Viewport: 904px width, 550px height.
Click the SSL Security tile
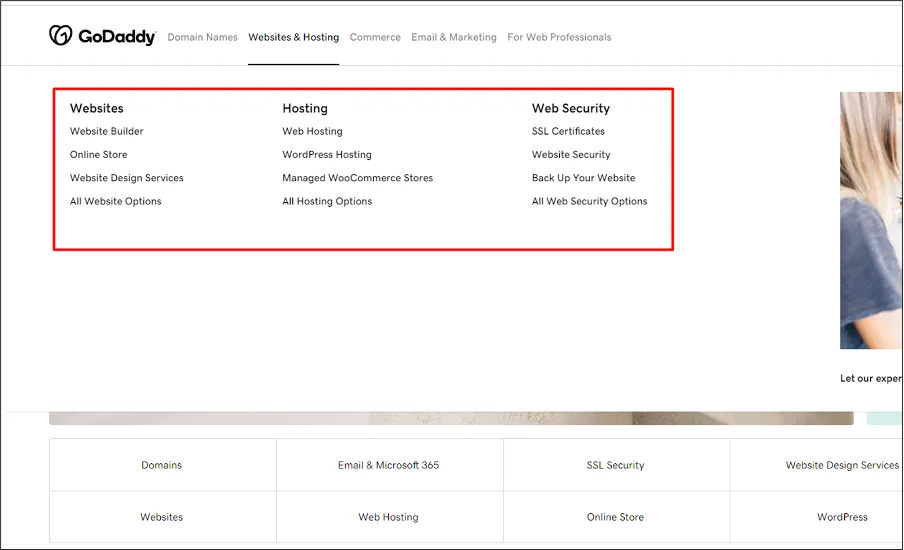click(x=615, y=465)
